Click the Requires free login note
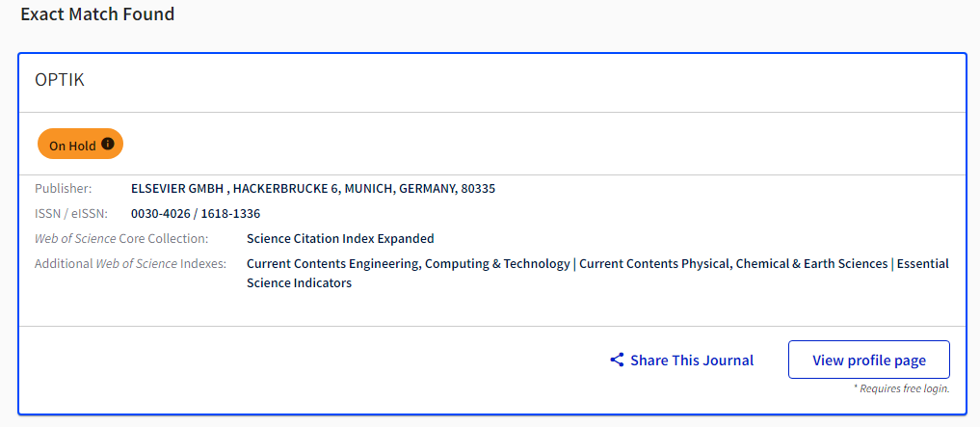 click(901, 388)
